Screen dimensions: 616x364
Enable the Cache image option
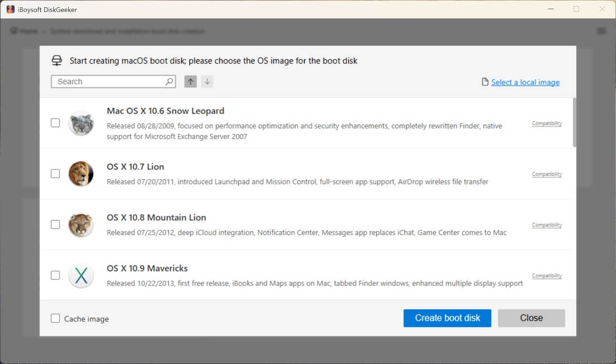point(55,318)
